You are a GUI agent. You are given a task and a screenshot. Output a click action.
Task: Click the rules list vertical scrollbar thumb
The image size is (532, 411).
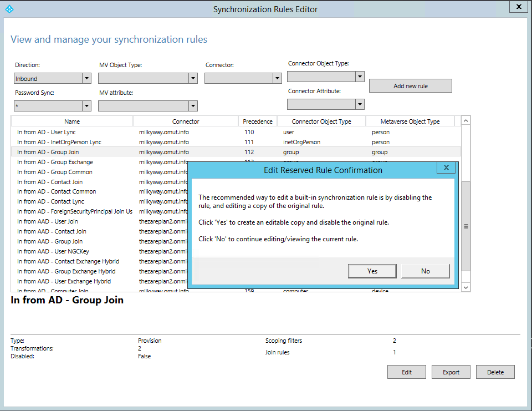click(x=466, y=226)
